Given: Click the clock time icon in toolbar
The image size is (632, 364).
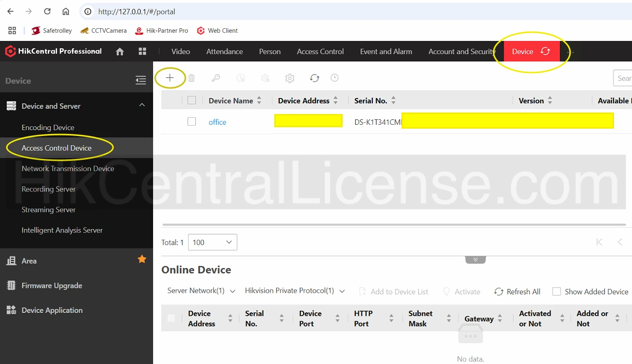Looking at the screenshot, I should 334,77.
